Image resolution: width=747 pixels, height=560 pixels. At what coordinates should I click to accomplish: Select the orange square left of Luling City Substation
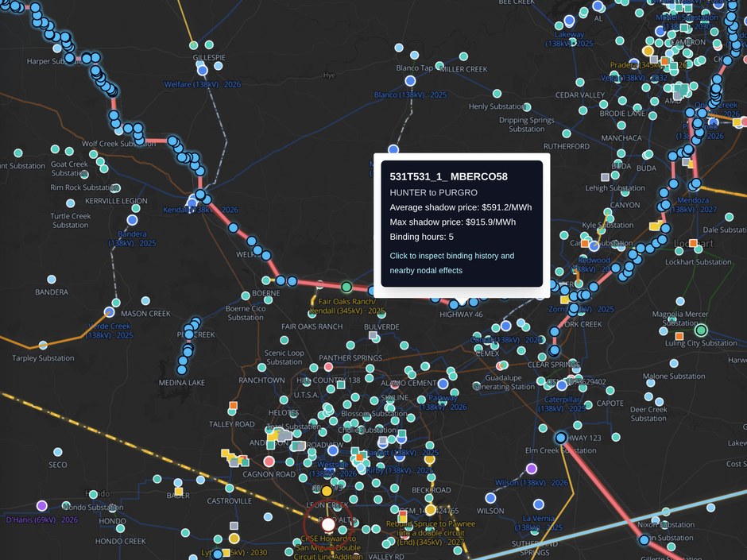pos(679,336)
